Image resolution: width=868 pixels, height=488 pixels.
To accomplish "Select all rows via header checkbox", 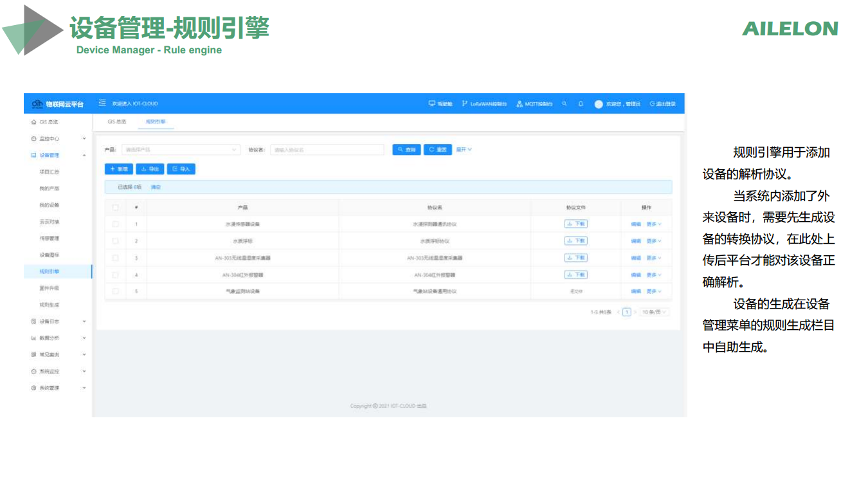I will [116, 207].
